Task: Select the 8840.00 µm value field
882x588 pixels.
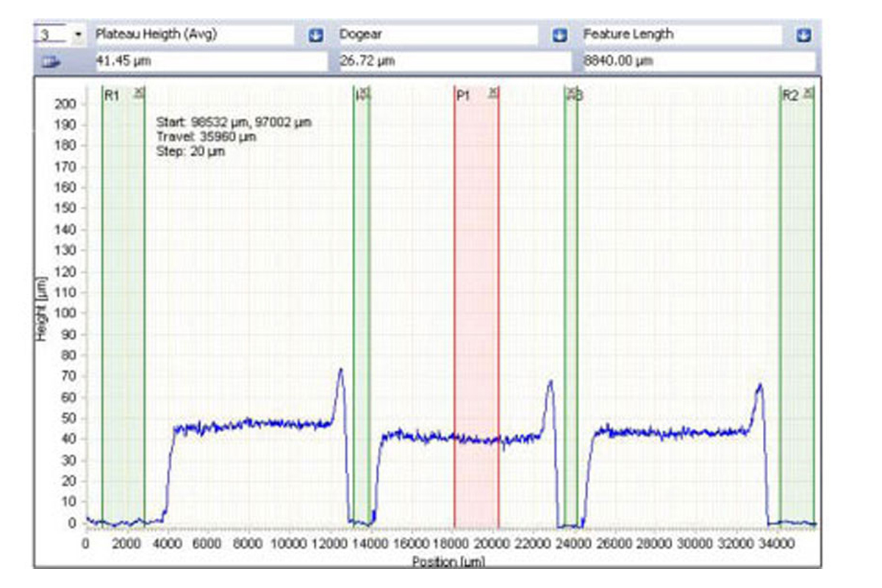Action: (698, 62)
